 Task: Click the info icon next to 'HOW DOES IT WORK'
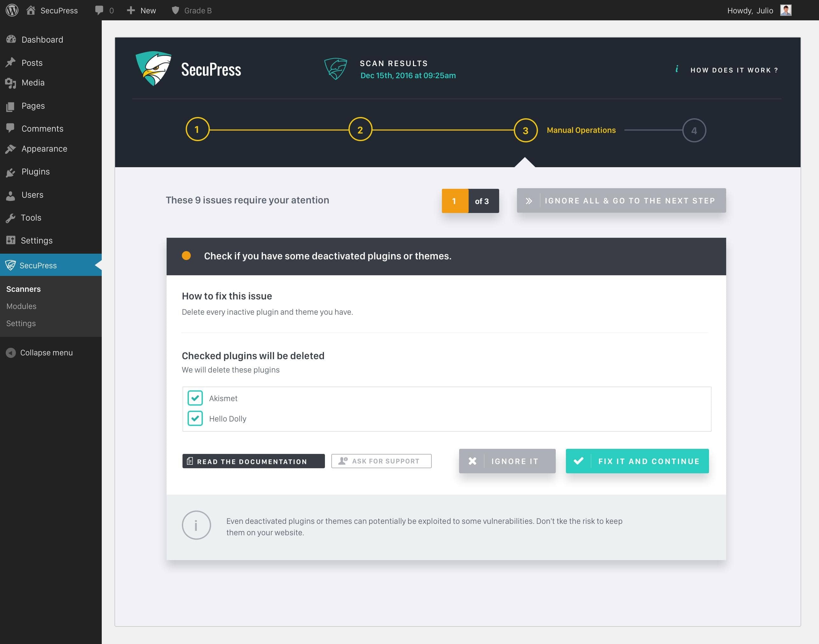tap(676, 69)
